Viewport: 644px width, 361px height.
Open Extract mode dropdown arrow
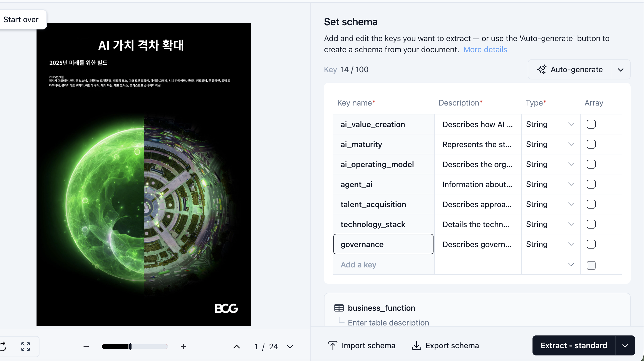[625, 345]
